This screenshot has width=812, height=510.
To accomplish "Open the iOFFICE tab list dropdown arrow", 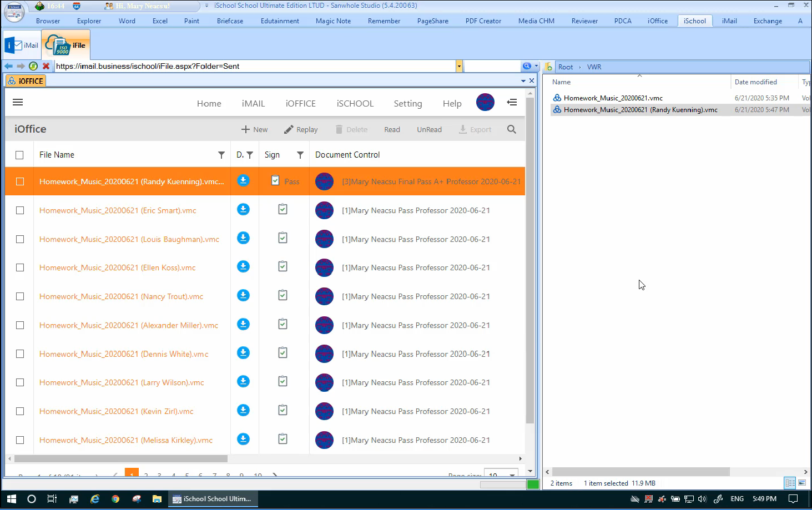I will (523, 81).
